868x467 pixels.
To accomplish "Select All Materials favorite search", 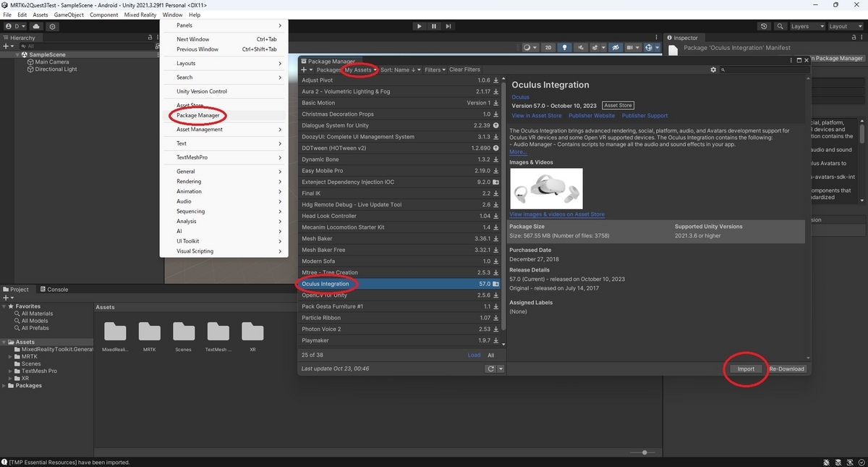I will click(36, 314).
